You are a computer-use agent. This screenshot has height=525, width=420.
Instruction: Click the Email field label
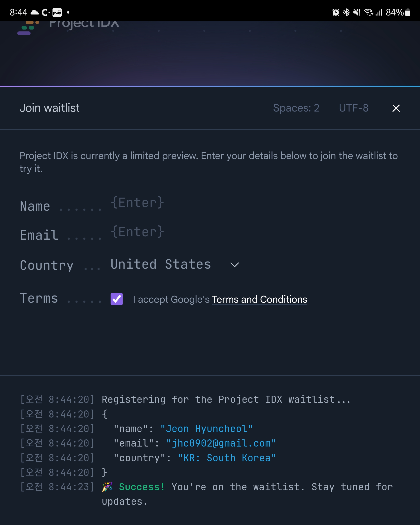[x=39, y=235]
